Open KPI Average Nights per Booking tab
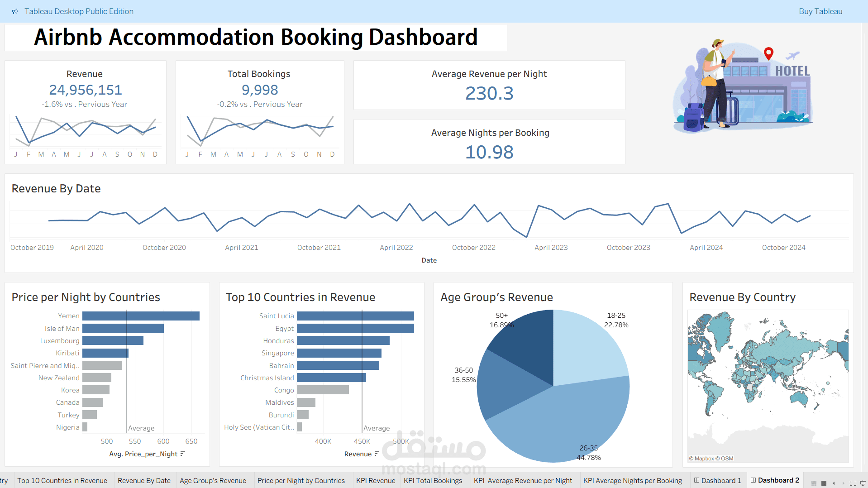This screenshot has width=868, height=488. (632, 481)
